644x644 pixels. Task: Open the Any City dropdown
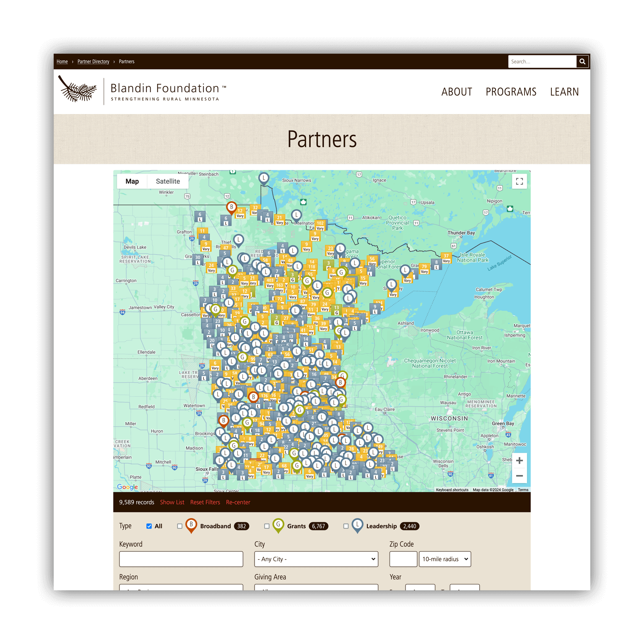[316, 559]
